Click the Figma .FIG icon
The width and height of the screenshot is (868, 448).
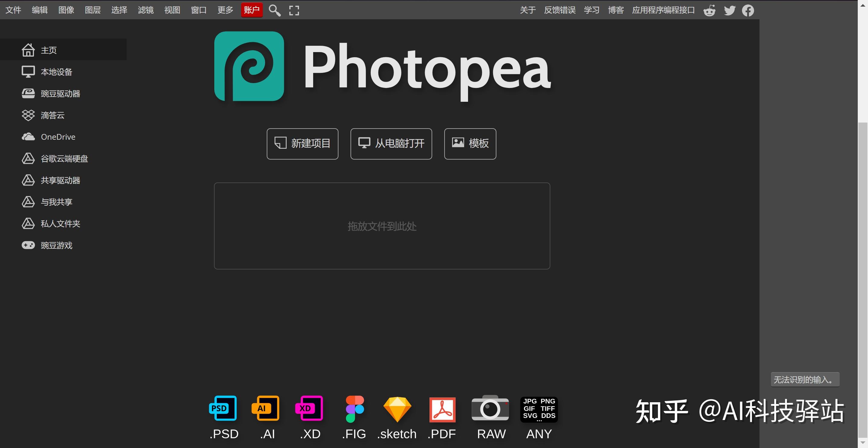(x=354, y=409)
